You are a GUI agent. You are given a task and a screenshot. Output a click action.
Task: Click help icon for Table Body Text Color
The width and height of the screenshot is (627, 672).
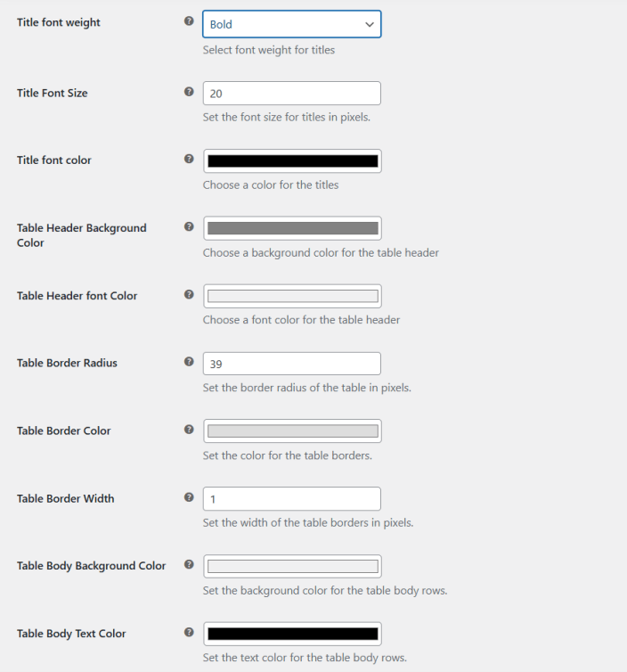tap(189, 633)
